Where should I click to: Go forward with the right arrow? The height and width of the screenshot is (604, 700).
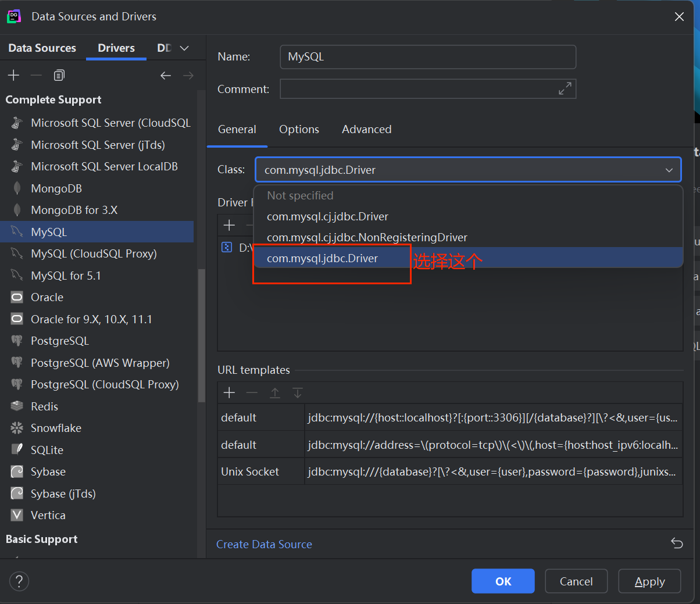point(188,75)
